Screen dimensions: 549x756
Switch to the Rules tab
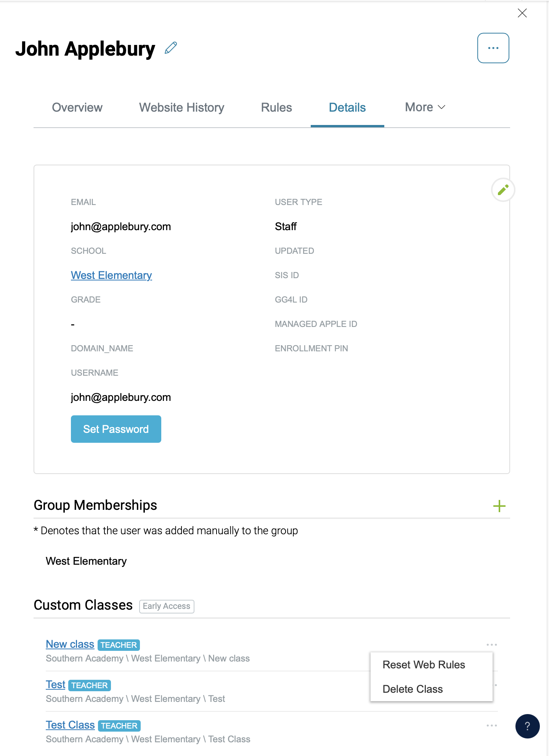click(276, 107)
